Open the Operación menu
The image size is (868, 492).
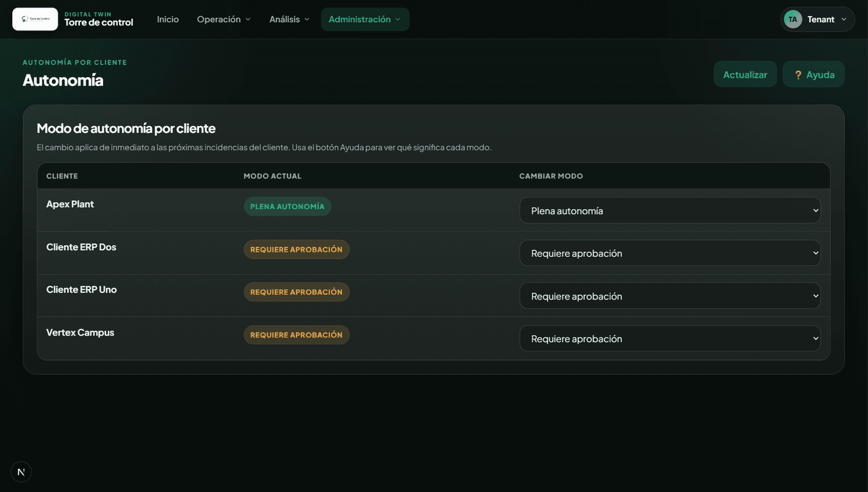tap(224, 19)
